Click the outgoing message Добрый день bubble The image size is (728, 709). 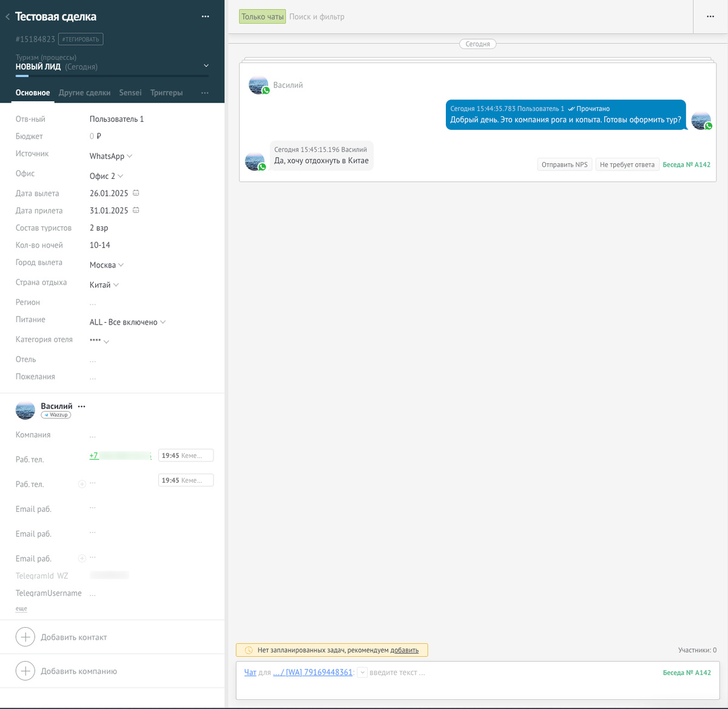tap(566, 115)
